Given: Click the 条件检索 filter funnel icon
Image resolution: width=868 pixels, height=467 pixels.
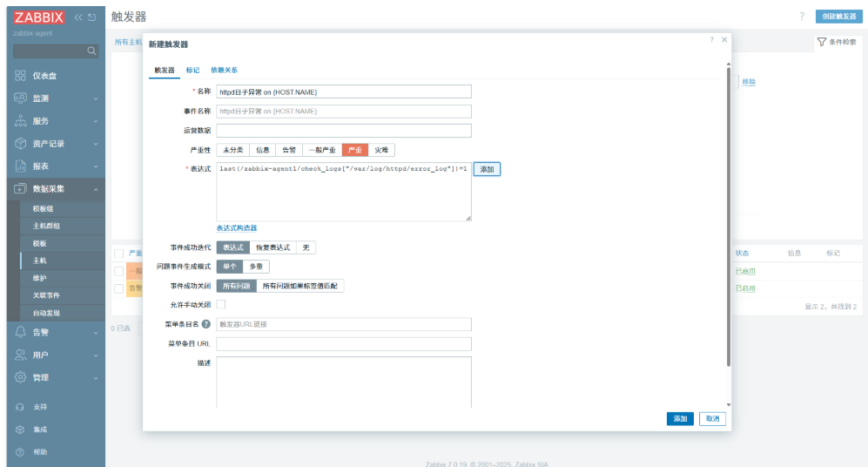Looking at the screenshot, I should point(822,42).
